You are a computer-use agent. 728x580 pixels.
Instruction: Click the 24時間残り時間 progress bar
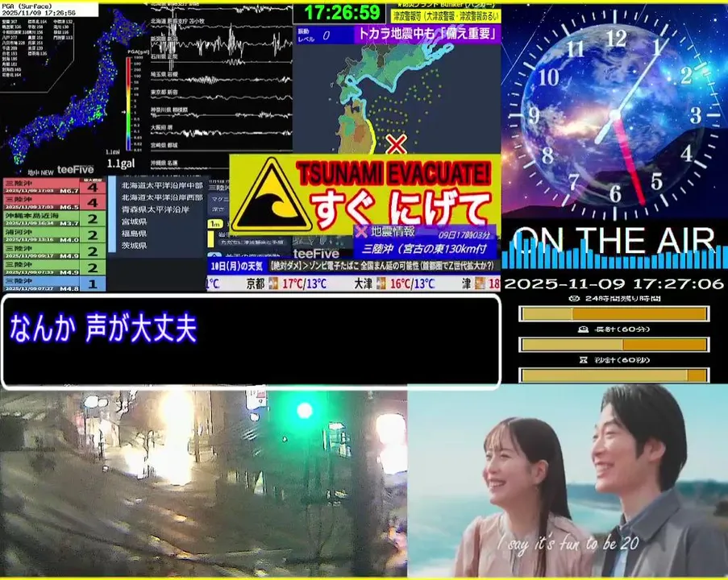[614, 314]
